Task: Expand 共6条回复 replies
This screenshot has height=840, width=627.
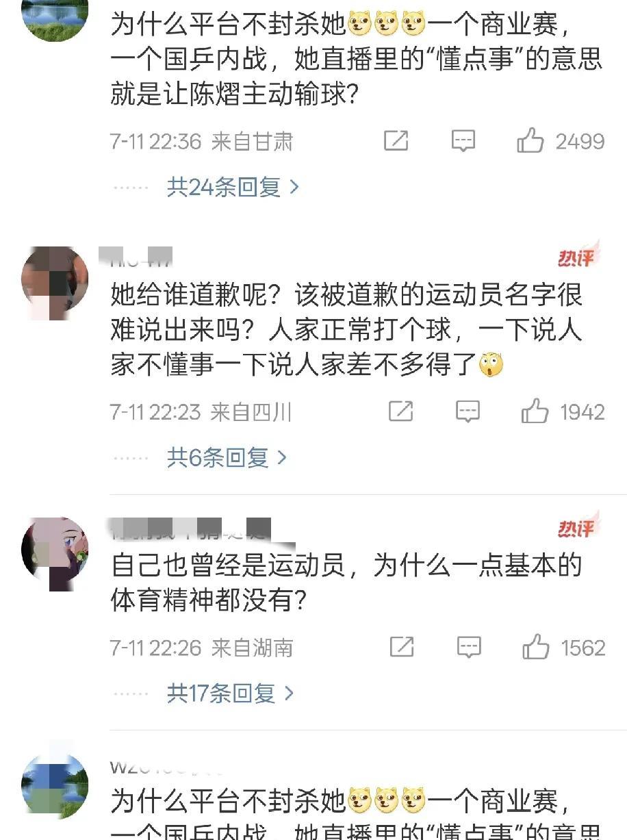Action: 227,458
